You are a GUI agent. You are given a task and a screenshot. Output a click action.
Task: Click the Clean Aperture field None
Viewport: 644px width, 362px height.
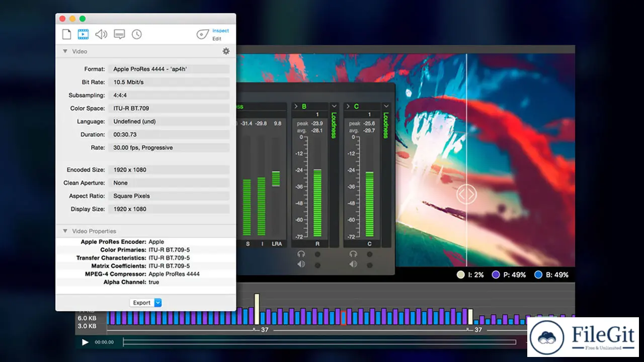170,183
